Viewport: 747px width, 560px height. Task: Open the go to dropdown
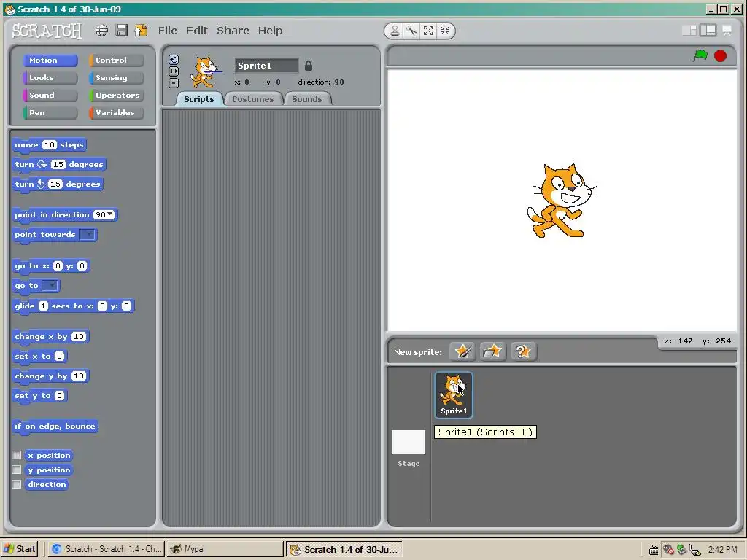coord(50,286)
